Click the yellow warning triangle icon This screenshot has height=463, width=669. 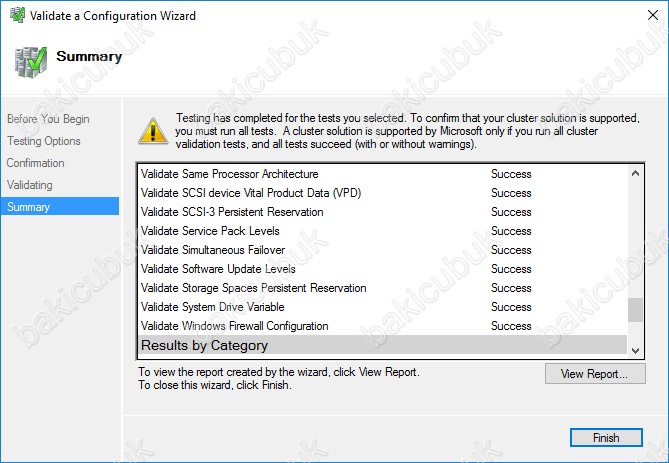point(153,131)
